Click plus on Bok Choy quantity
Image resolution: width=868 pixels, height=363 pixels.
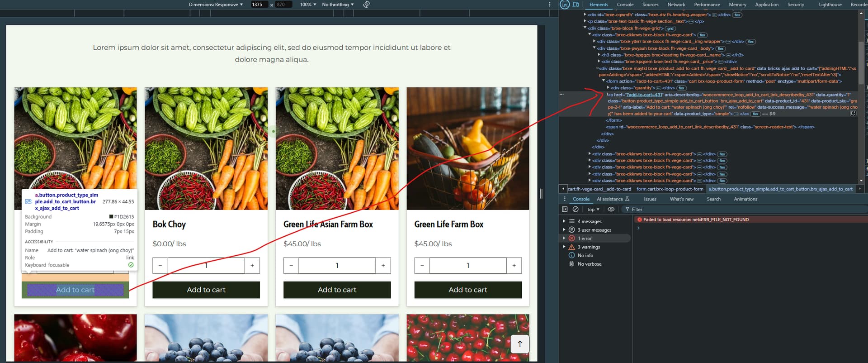252,266
